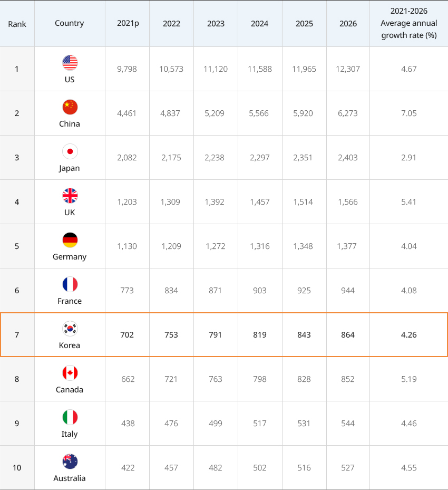This screenshot has height=490, width=448.
Task: Click the Canada flag icon
Action: 70,373
